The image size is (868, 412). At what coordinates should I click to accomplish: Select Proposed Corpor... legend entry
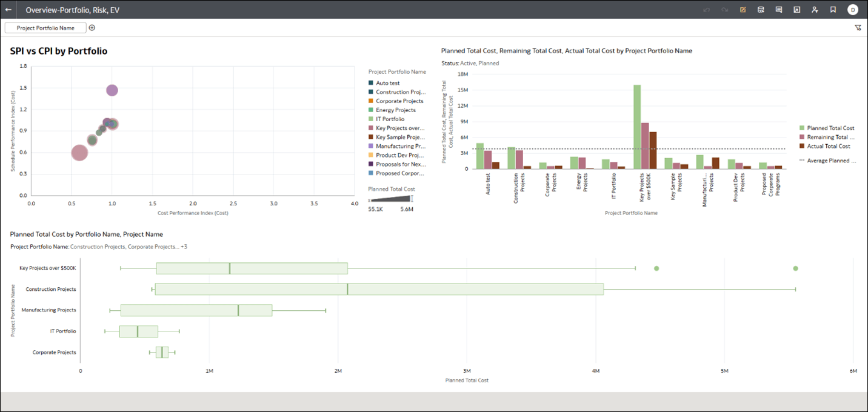coord(397,173)
